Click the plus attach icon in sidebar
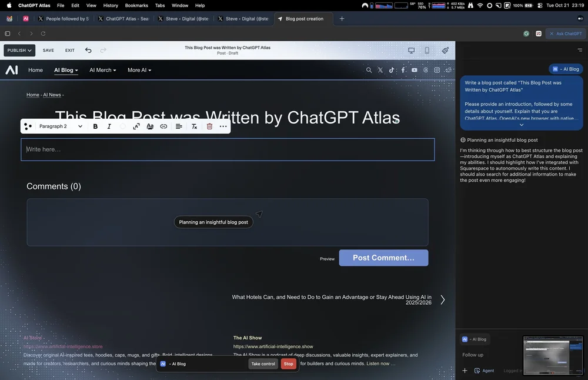 click(465, 371)
